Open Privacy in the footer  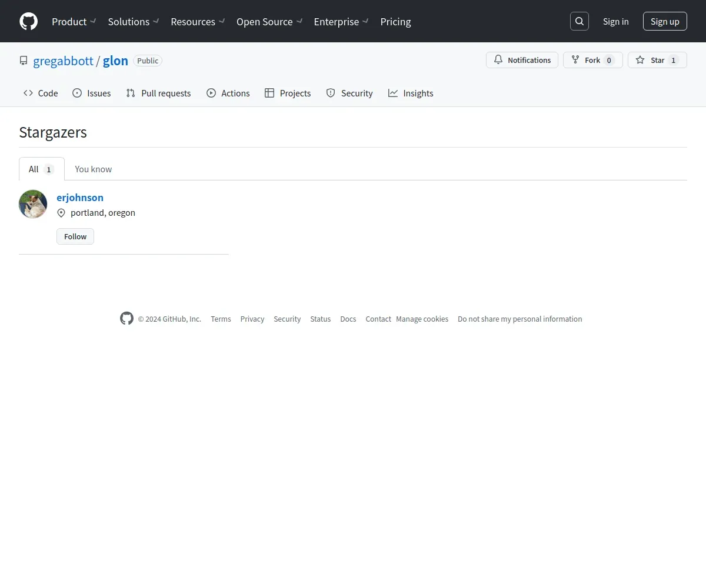252,319
